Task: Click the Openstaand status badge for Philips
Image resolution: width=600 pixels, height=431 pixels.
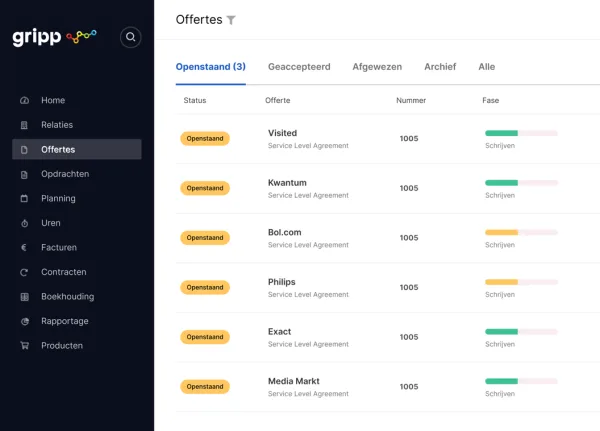Action: pyautogui.click(x=205, y=287)
